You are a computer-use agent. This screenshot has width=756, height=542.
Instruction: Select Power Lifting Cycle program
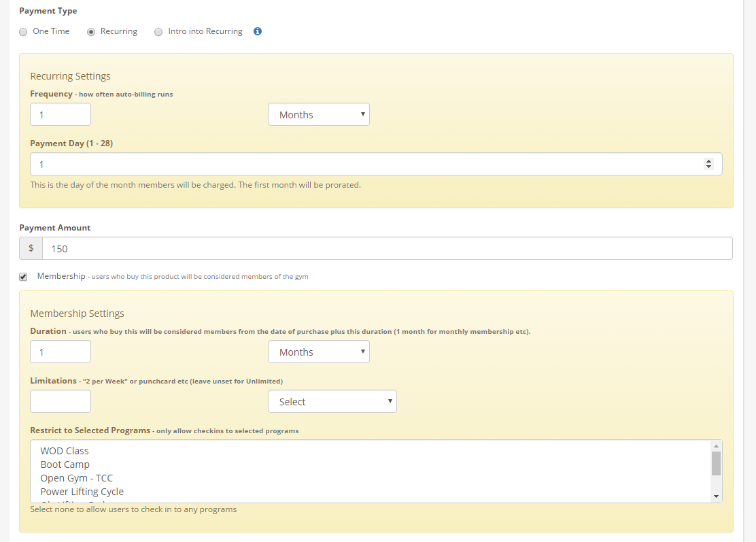point(82,492)
